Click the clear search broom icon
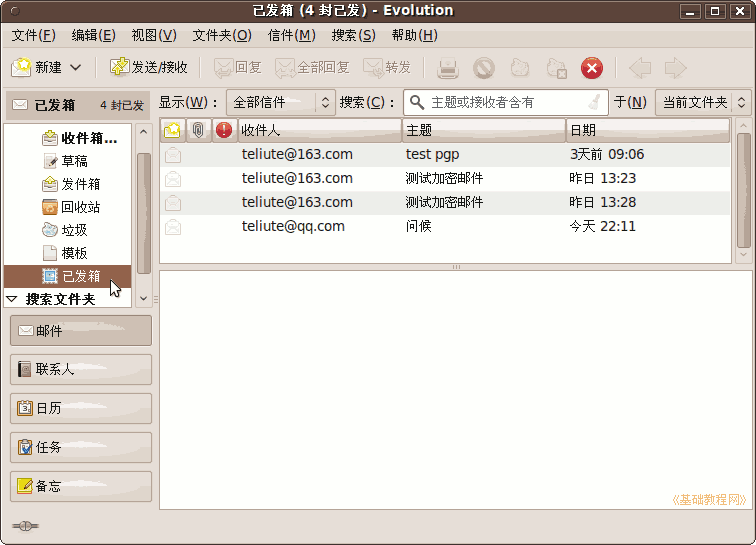This screenshot has width=756, height=545. pos(595,102)
